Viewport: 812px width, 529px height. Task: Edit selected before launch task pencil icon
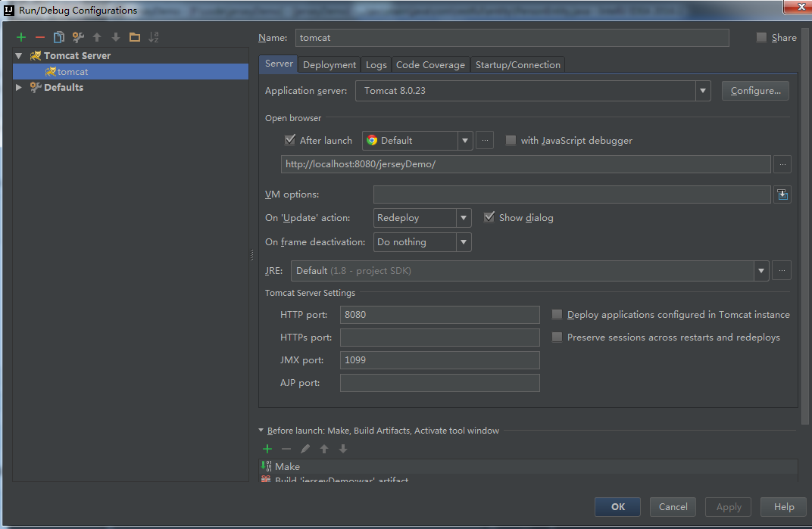pos(305,449)
